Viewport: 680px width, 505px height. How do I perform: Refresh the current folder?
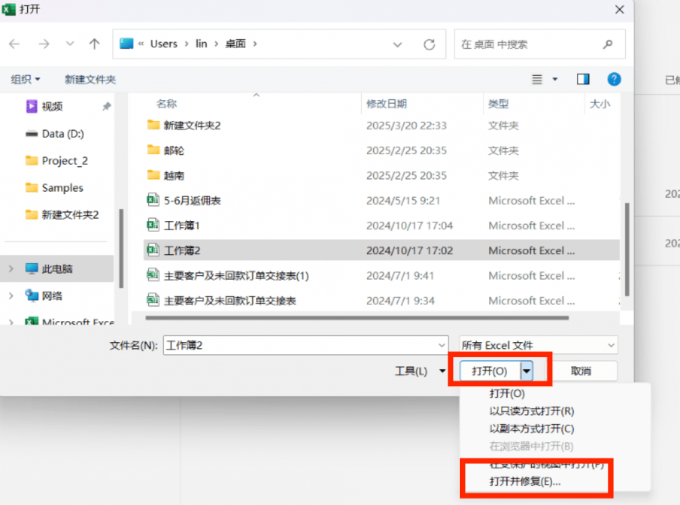(429, 44)
